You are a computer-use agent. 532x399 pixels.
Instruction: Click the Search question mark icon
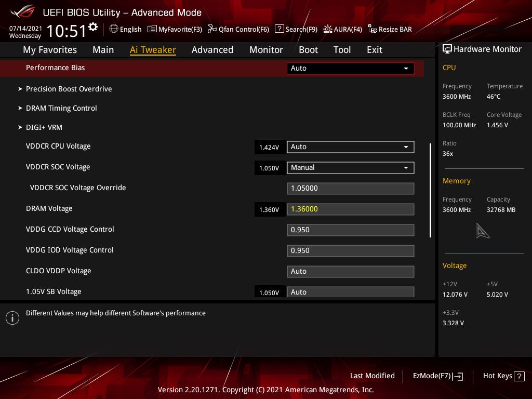click(x=279, y=29)
